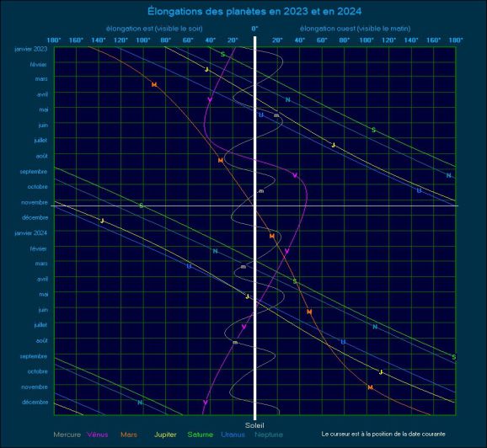Click the green Saturne legend label
This screenshot has height=448, width=487.
point(201,435)
